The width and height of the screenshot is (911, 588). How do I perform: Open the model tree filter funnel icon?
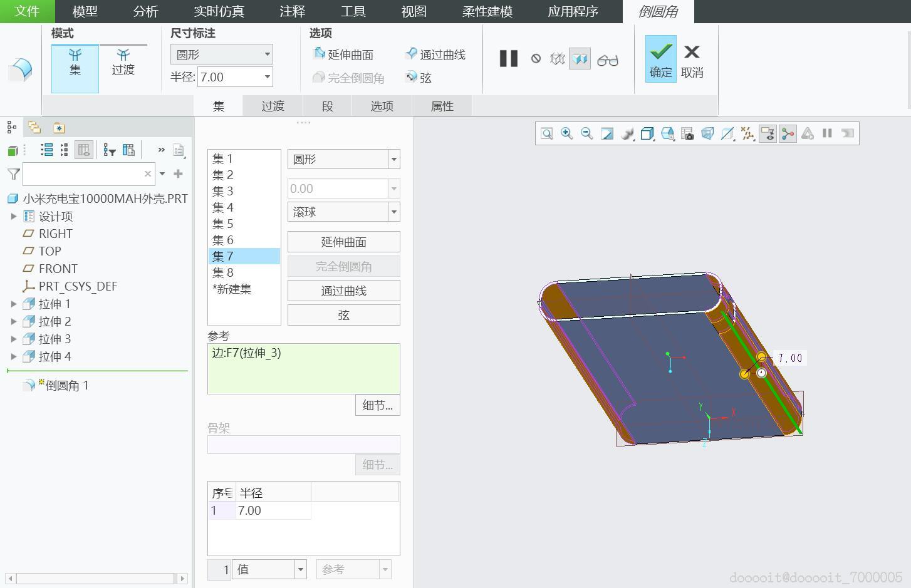pos(13,173)
